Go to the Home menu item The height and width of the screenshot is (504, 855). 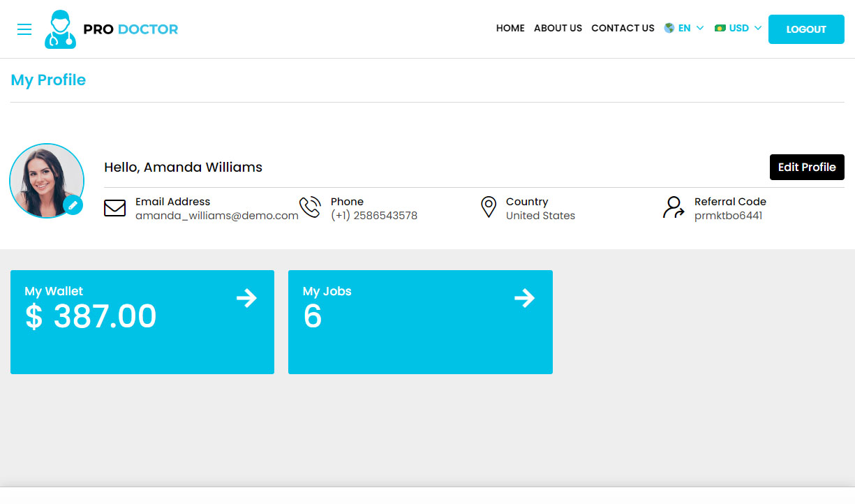(x=510, y=28)
